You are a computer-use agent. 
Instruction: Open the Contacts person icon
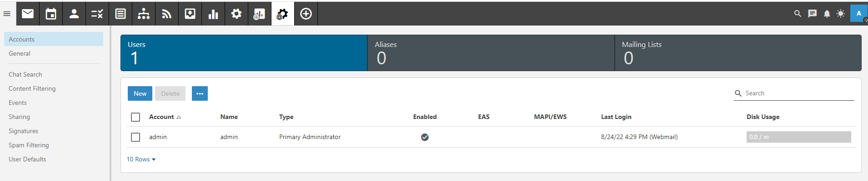74,14
